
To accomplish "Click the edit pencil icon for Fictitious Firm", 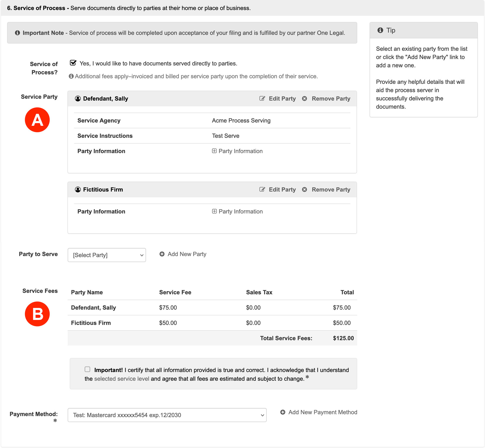I will click(262, 189).
